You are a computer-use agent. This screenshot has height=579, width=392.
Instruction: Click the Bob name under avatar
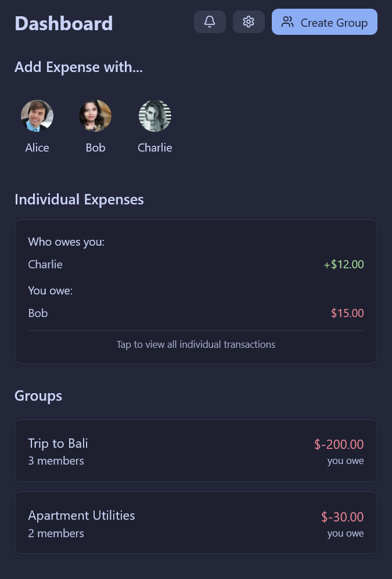95,148
